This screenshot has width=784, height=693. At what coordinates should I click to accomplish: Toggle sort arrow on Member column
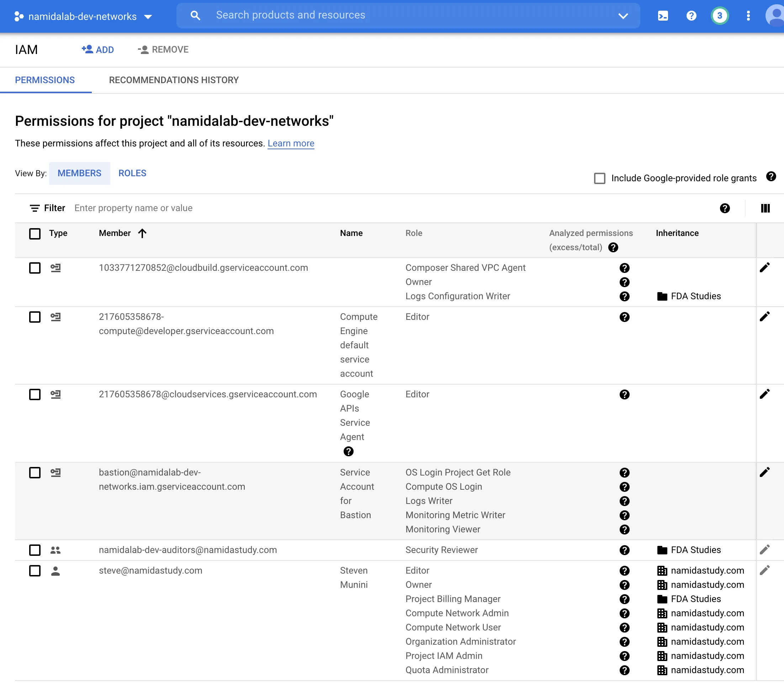[142, 233]
